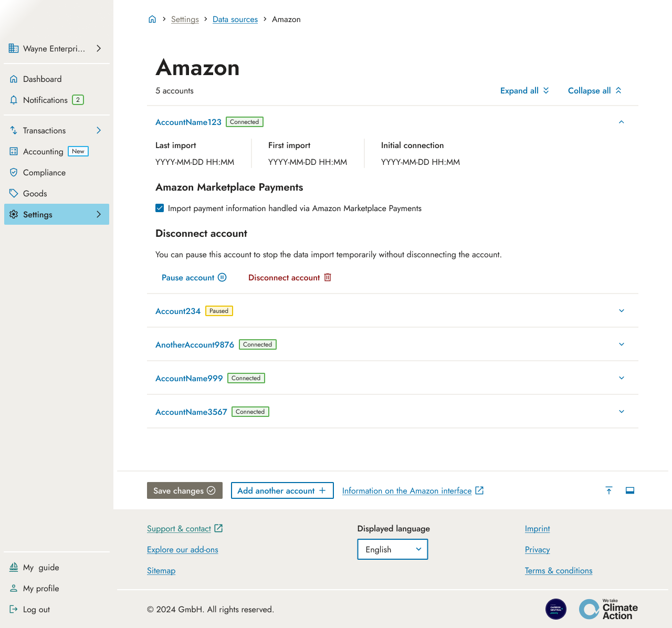Uncheck Import payment information checkbox
The width and height of the screenshot is (672, 628).
pos(160,208)
